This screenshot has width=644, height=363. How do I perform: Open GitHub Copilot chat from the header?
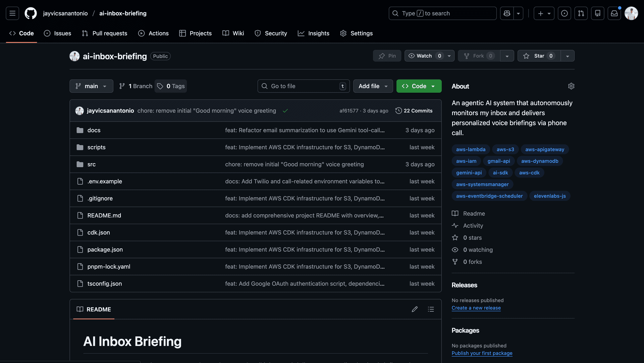(507, 13)
